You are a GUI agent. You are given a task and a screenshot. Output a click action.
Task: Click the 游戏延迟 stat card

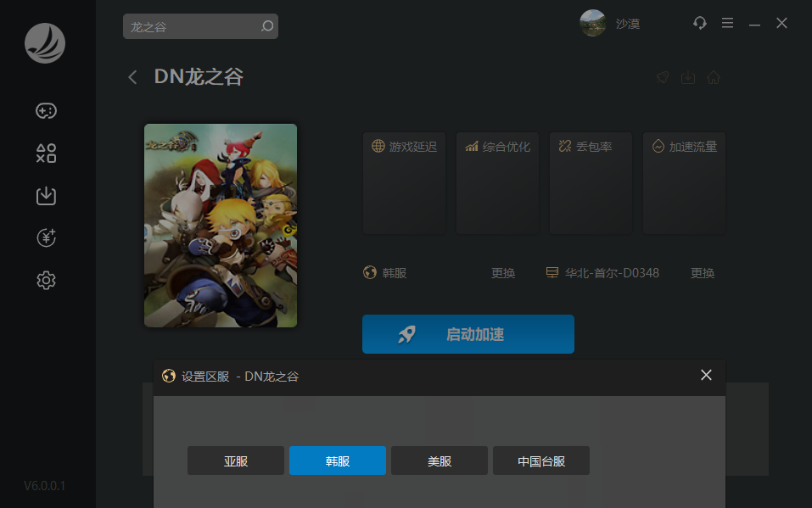click(404, 183)
